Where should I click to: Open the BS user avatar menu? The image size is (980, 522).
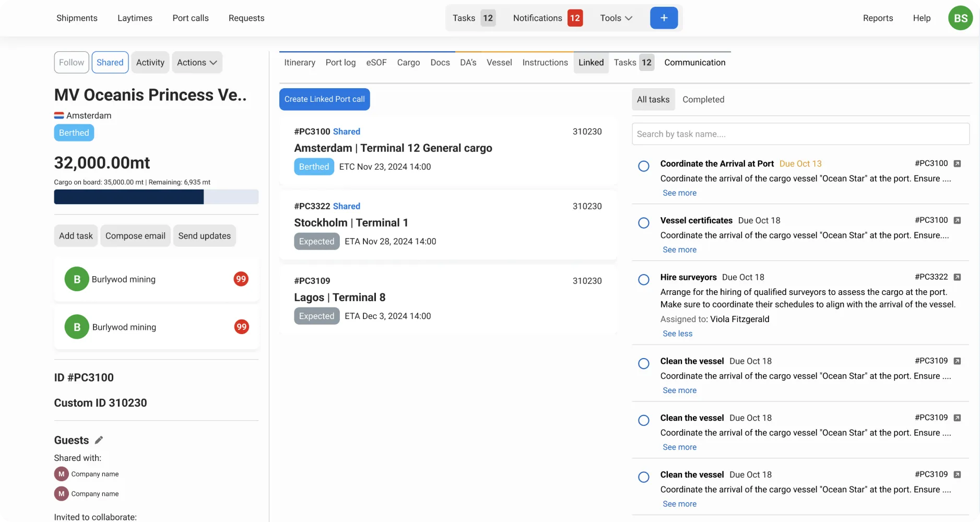click(x=960, y=18)
